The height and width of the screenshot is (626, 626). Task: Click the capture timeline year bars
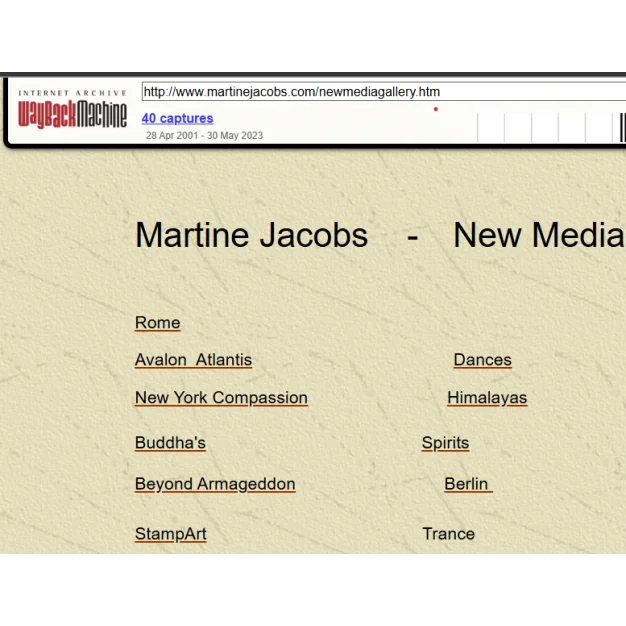tap(550, 128)
